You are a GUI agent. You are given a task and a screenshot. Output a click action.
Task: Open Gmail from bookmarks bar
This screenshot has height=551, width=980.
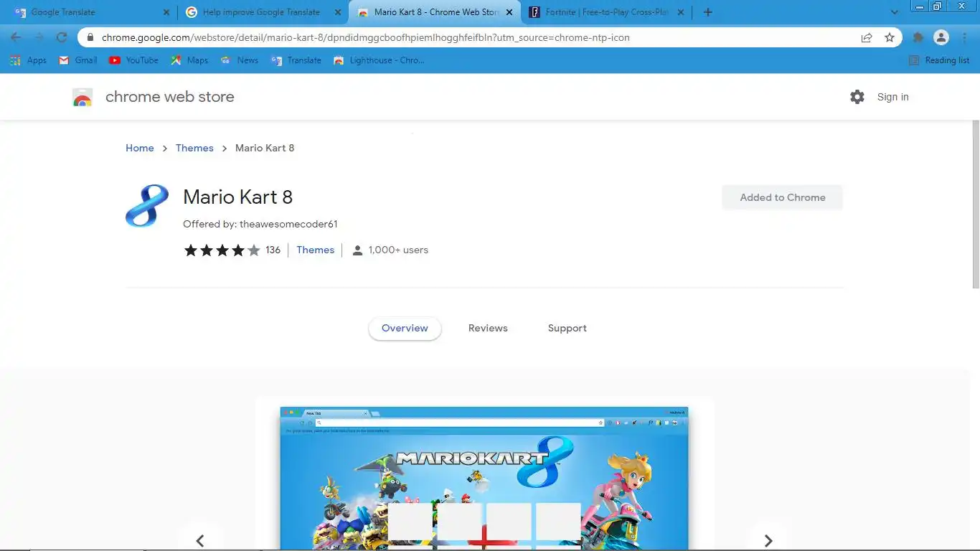tap(77, 60)
